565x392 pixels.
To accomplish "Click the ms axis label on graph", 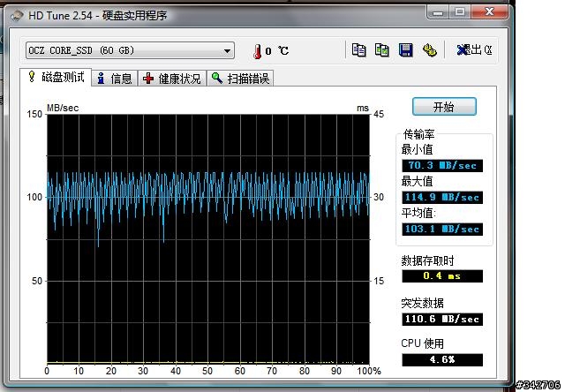I will pyautogui.click(x=363, y=108).
